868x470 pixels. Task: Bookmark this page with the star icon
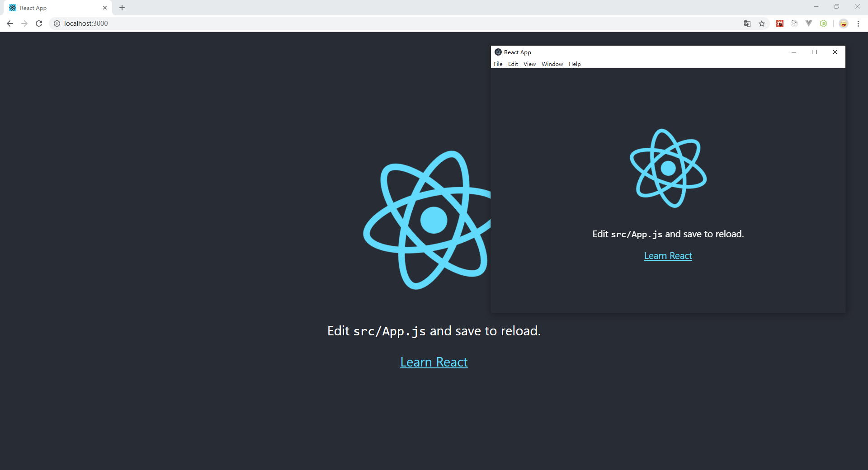(762, 23)
